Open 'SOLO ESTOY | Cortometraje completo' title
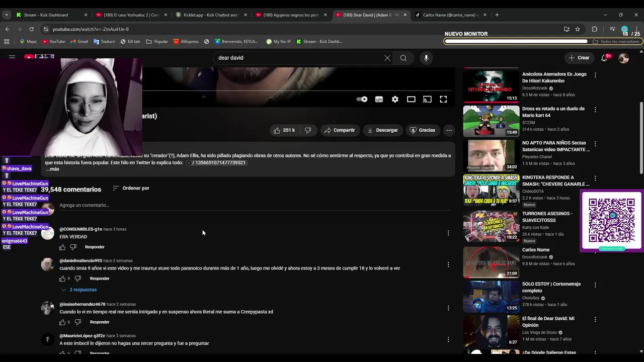This screenshot has height=362, width=644. [551, 287]
